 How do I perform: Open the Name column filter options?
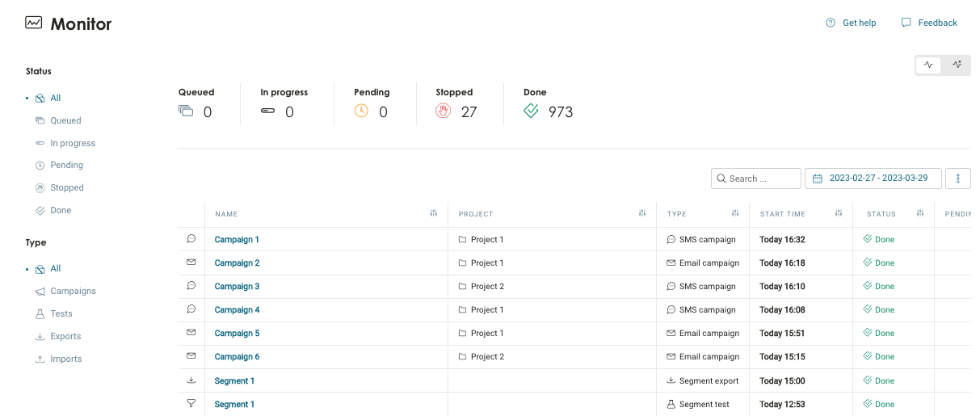pyautogui.click(x=434, y=214)
